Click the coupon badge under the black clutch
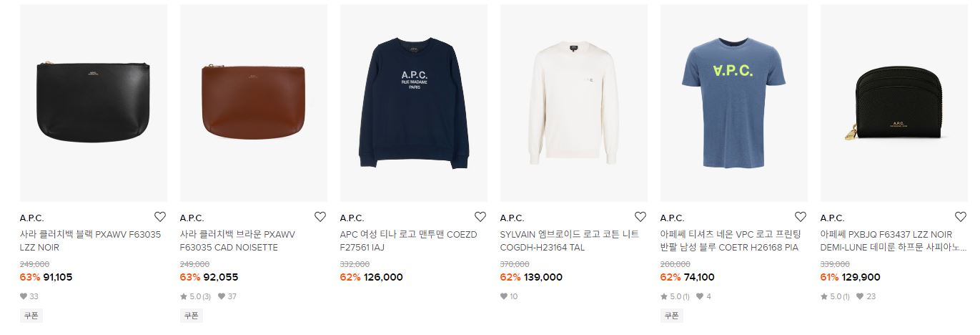The height and width of the screenshot is (335, 980). tap(31, 315)
